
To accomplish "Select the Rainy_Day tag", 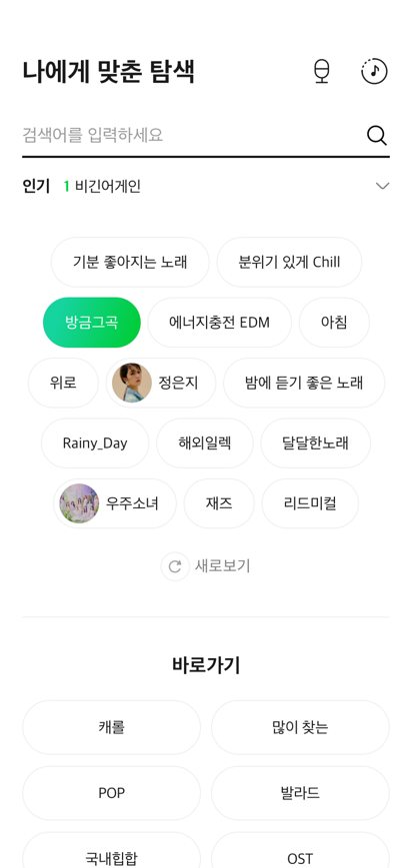I will (x=95, y=442).
